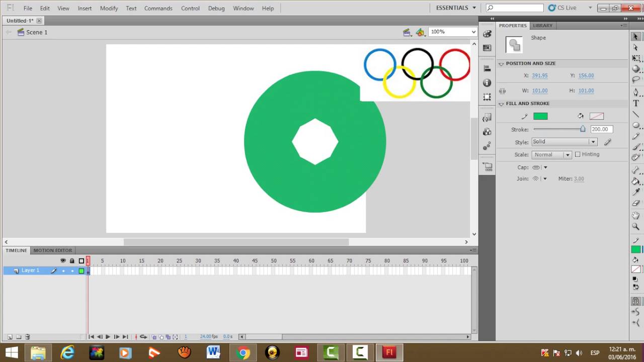
Task: Toggle show all layers as outlines
Action: point(82,261)
